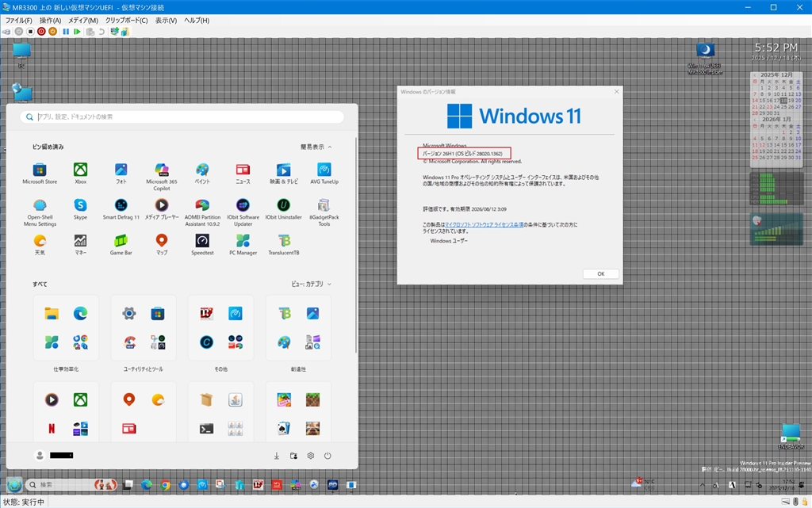This screenshot has width=812, height=508.
Task: Launch the Xbox pinned app
Action: (x=80, y=170)
